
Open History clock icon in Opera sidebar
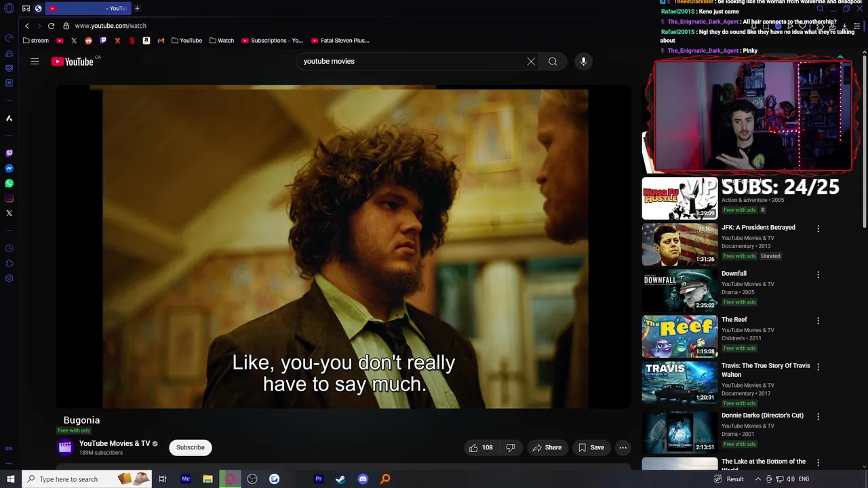point(9,248)
